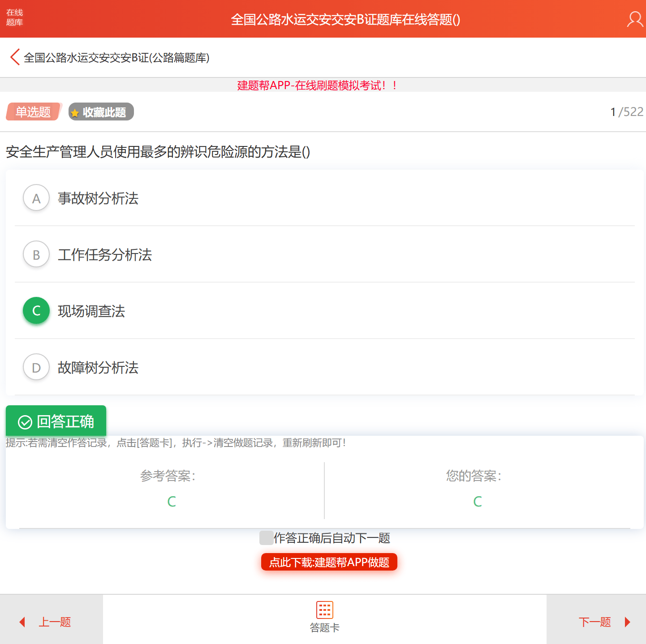Click the back chevron beside the bank title
Viewport: 646px width, 644px height.
[x=14, y=57]
